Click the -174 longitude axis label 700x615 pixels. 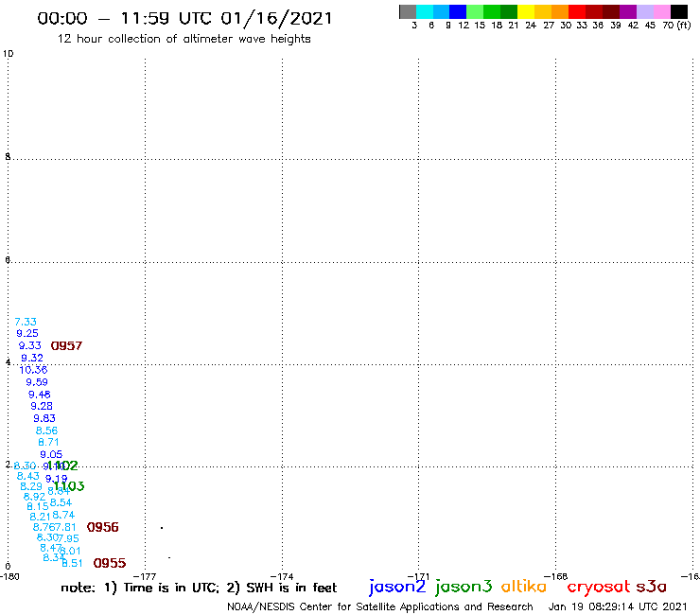282,576
